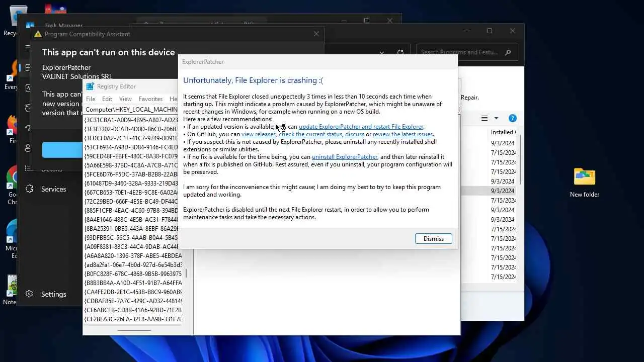Screen dimensions: 644x362
Task: Select registry key {8A4E1646-488C-4E5B
Action: coord(131,220)
